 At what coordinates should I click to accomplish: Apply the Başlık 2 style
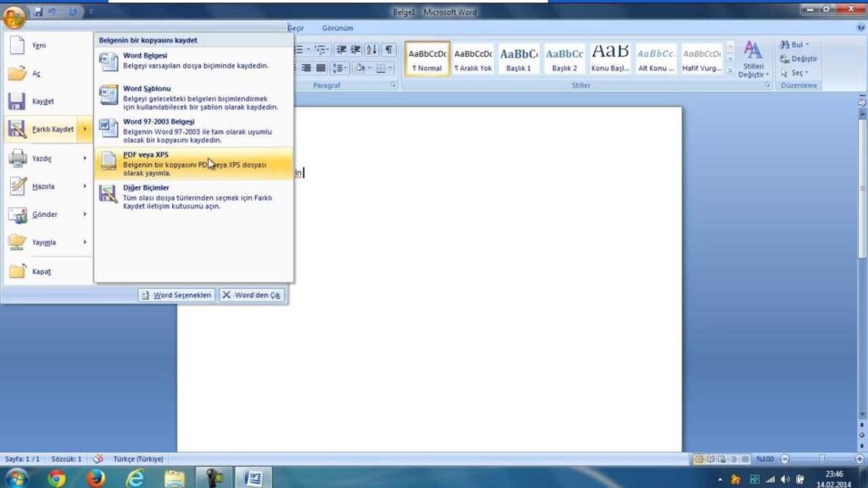tap(564, 58)
